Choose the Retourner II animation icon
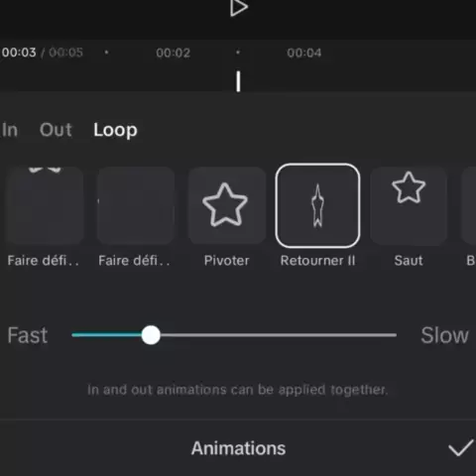The image size is (476, 476). [x=317, y=205]
